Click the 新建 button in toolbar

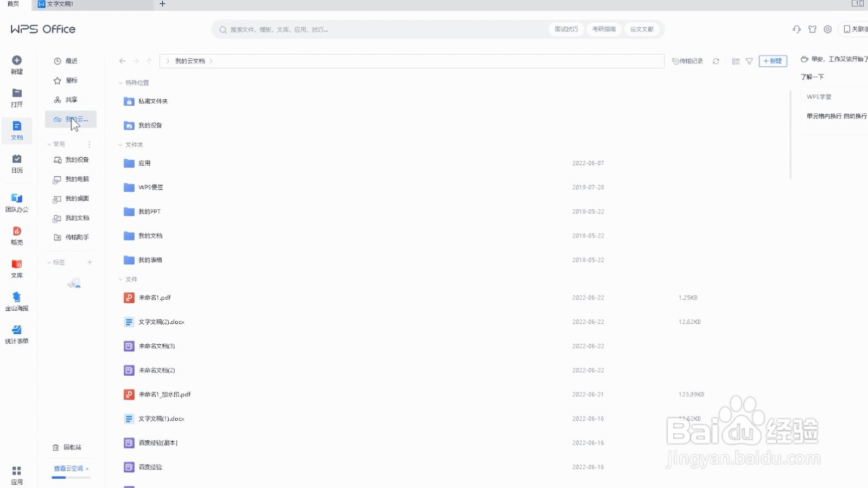tap(773, 61)
